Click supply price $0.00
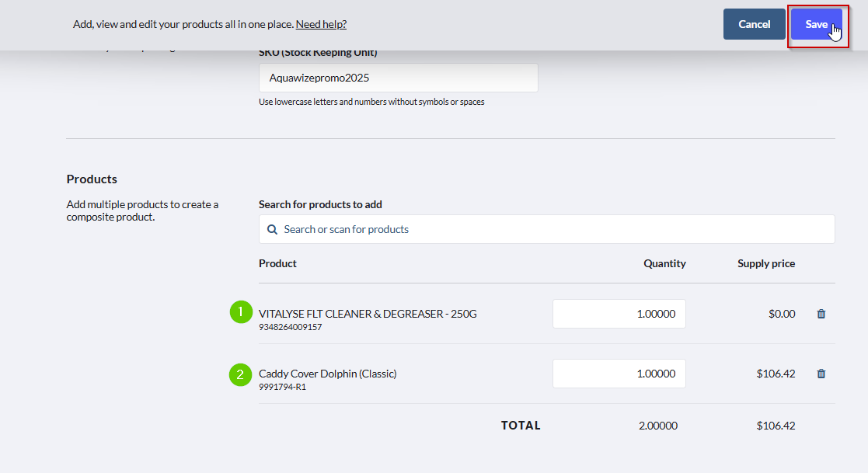This screenshot has height=473, width=868. [x=782, y=314]
